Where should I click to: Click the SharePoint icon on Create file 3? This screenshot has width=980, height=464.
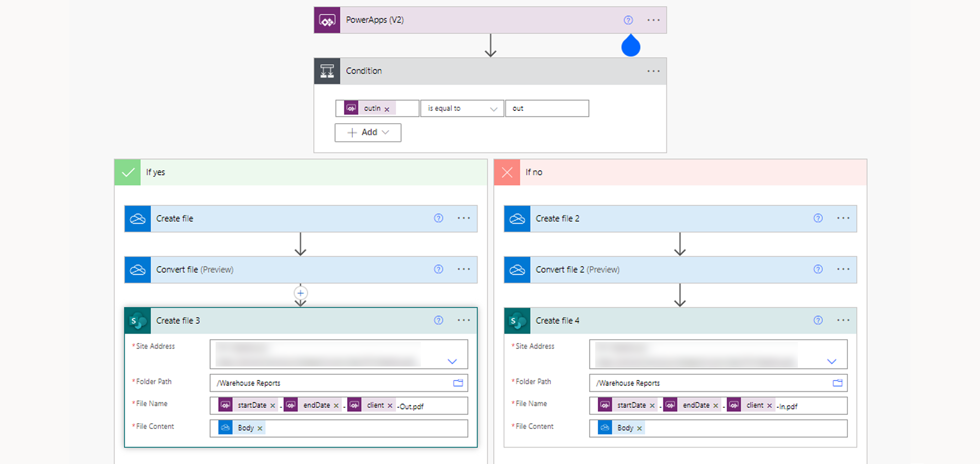tap(138, 321)
